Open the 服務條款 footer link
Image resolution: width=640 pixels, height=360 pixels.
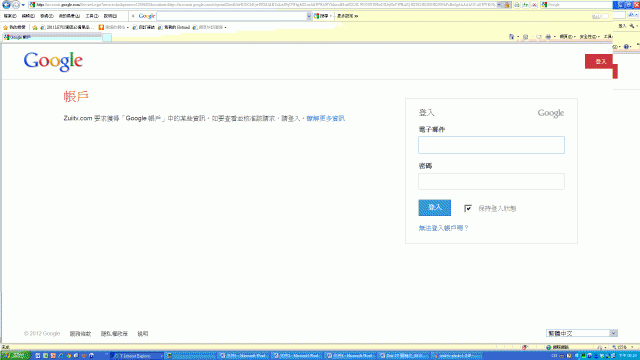click(x=80, y=334)
